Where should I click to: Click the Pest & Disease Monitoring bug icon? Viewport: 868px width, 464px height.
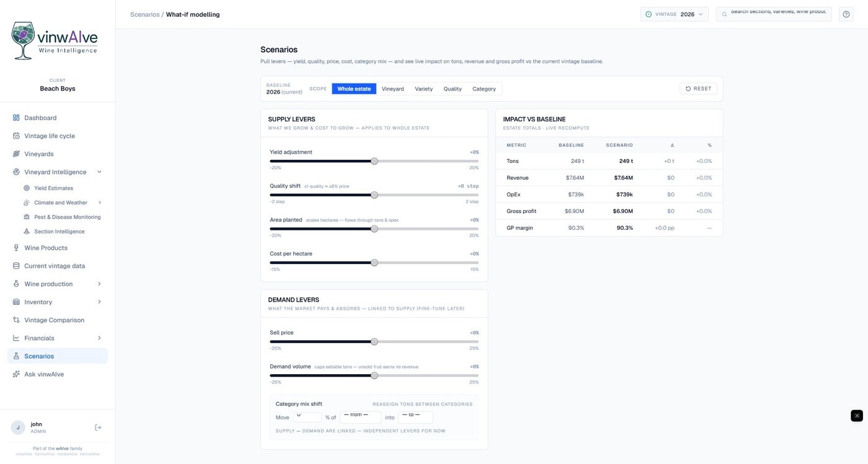click(27, 217)
